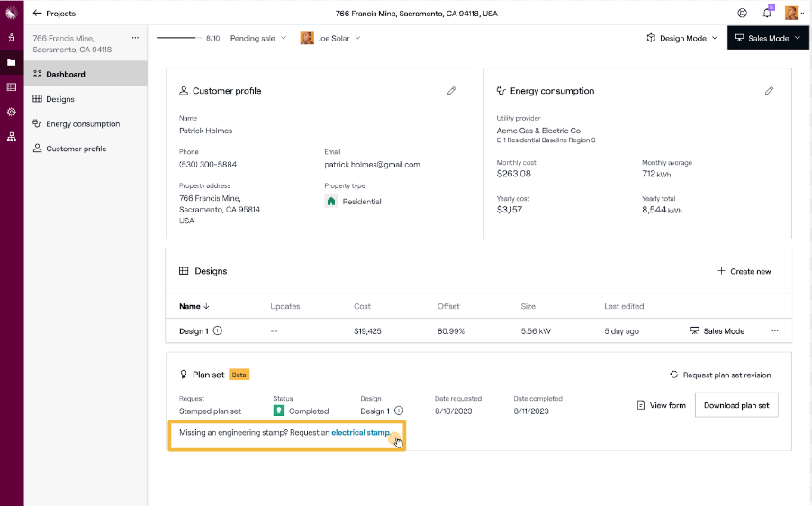Click the edit pencil in Customer profile card
The image size is (812, 506).
tap(452, 91)
